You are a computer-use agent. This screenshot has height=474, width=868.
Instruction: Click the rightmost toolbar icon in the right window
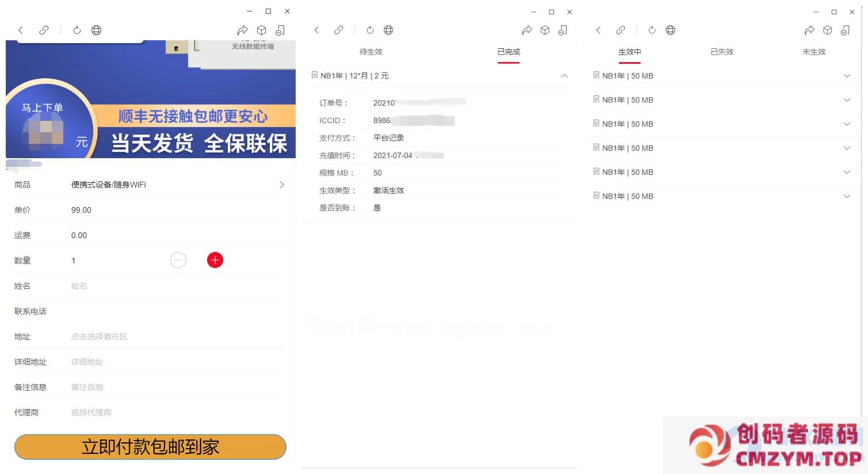[x=845, y=30]
